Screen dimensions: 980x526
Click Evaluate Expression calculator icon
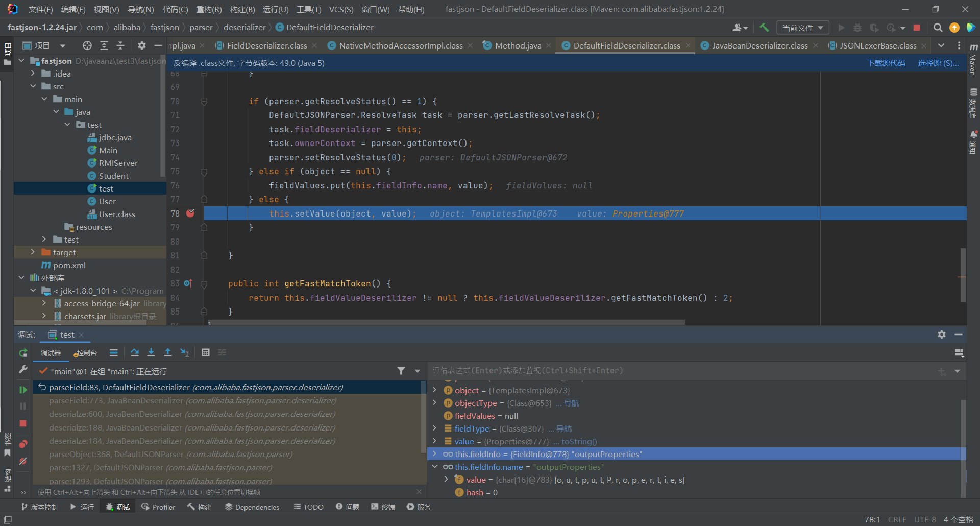(206, 352)
